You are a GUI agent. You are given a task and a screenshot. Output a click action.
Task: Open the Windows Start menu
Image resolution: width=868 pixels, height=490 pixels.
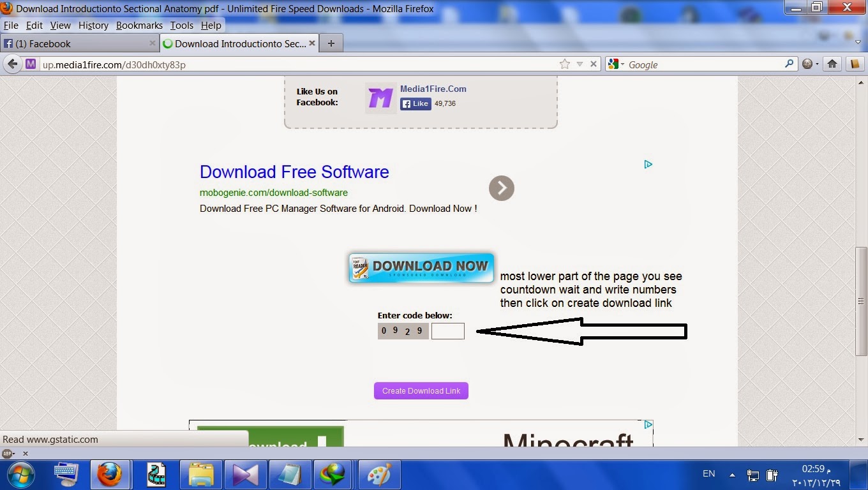click(21, 475)
